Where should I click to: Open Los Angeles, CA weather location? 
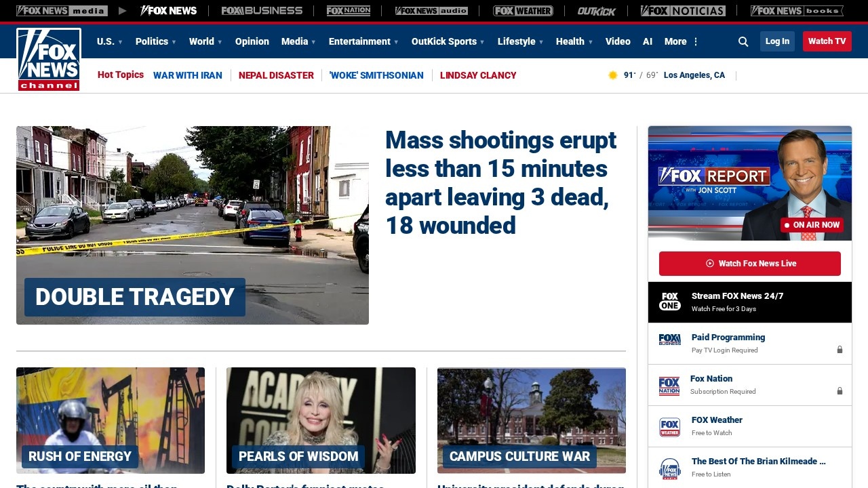pyautogui.click(x=694, y=75)
